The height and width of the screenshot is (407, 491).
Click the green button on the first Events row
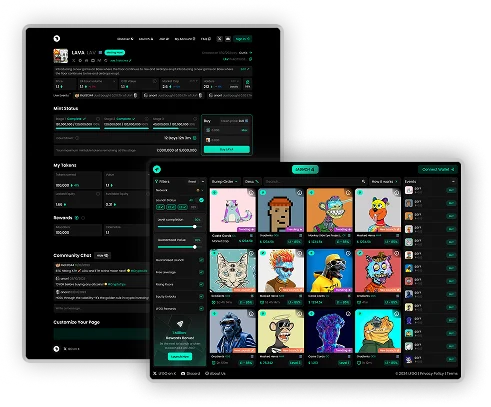pos(451,190)
